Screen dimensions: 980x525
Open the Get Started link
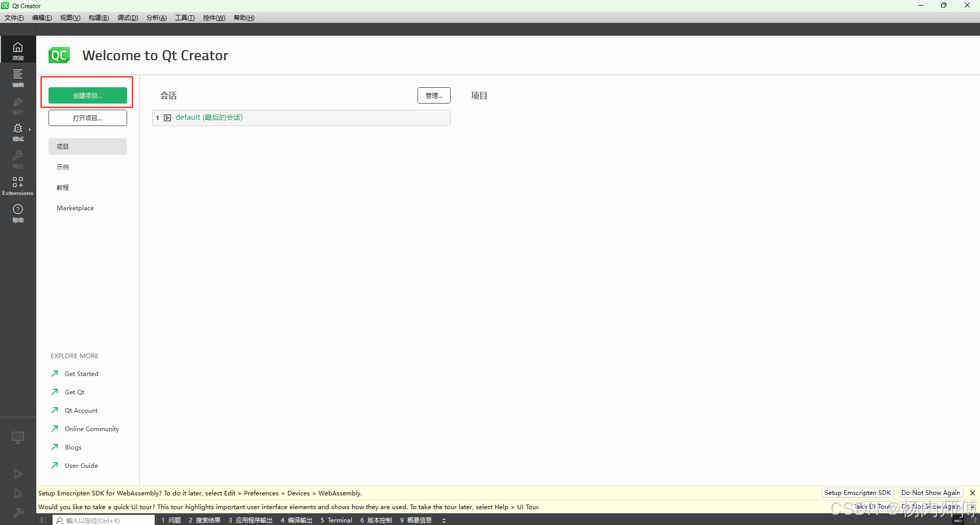point(82,373)
